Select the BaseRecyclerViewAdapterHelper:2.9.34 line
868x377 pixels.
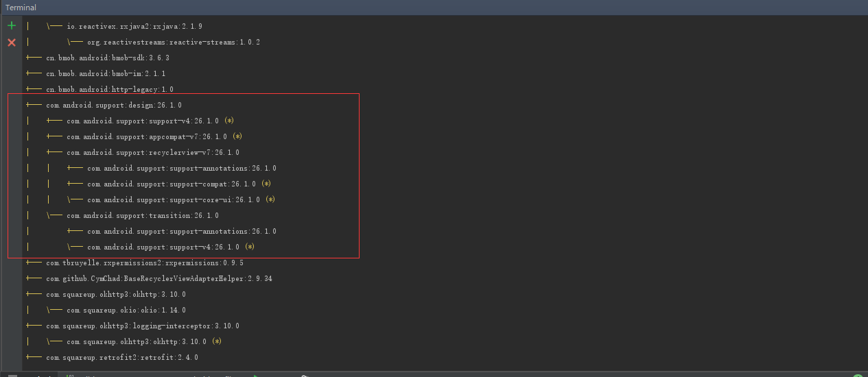click(x=159, y=278)
